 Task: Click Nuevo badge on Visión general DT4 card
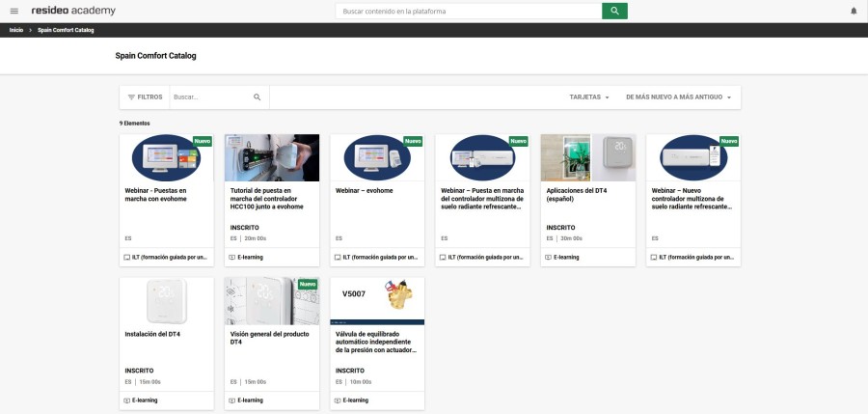(x=308, y=285)
